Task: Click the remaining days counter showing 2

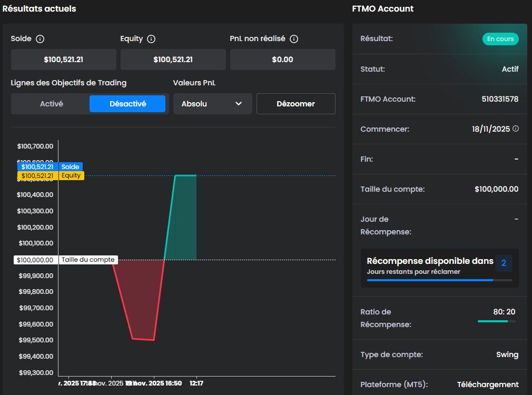Action: [x=504, y=263]
